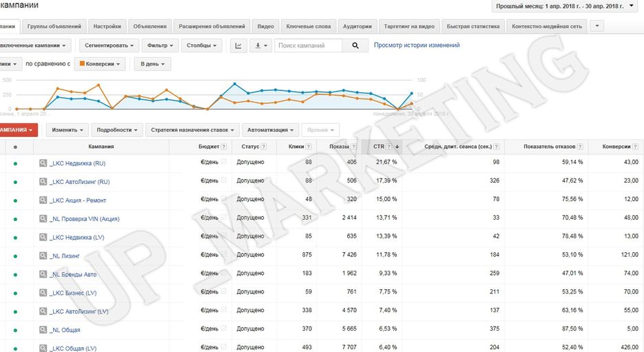This screenshot has height=352, width=644.
Task: Toggle budget checkbox in _NL Бренды Авто row
Action: coord(224,273)
